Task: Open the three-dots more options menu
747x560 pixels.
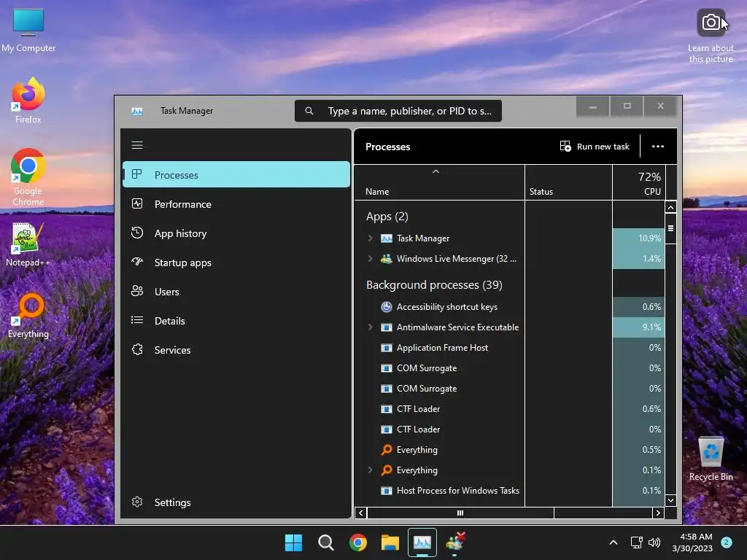Action: coord(658,146)
